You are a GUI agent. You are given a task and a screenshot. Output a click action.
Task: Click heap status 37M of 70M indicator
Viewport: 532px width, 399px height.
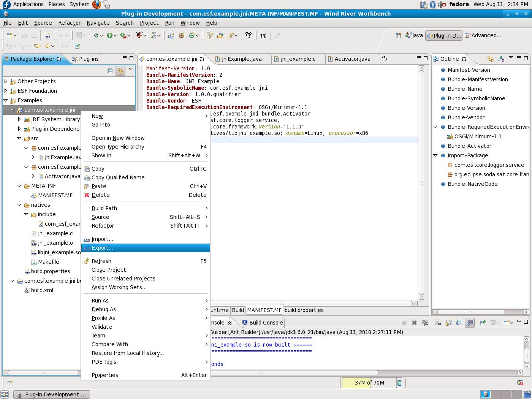point(369,383)
